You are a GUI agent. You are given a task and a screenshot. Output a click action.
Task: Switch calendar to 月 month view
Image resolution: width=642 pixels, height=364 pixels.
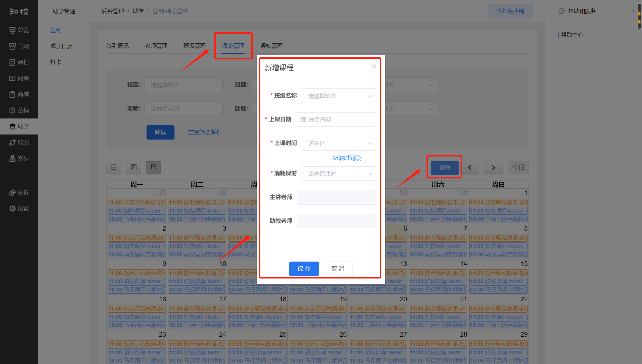pyautogui.click(x=153, y=167)
